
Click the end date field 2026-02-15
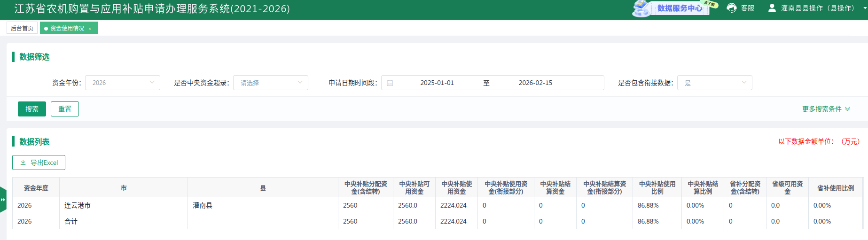tap(535, 83)
